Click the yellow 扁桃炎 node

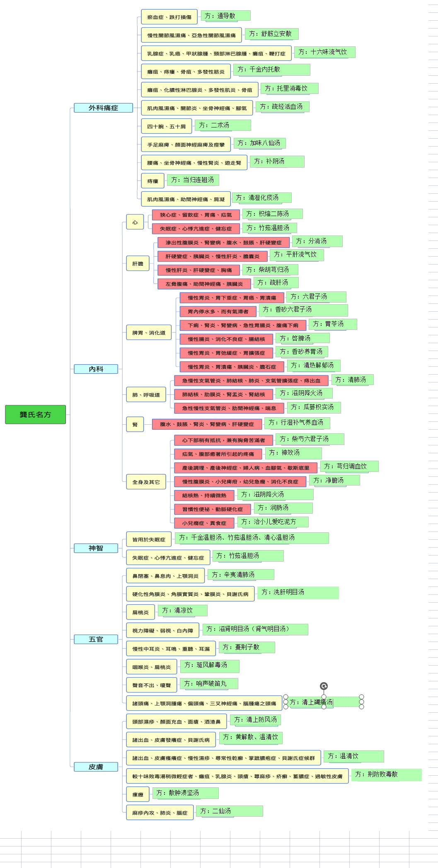(x=141, y=612)
